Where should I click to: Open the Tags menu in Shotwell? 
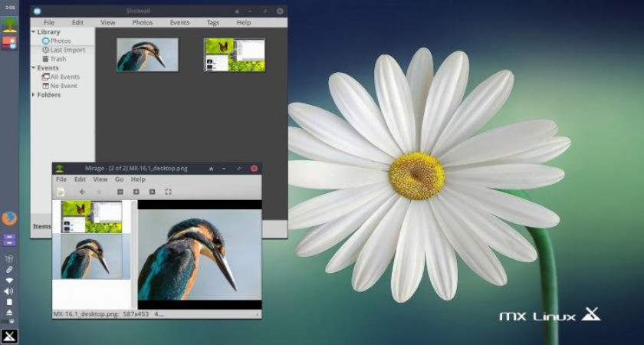[213, 22]
